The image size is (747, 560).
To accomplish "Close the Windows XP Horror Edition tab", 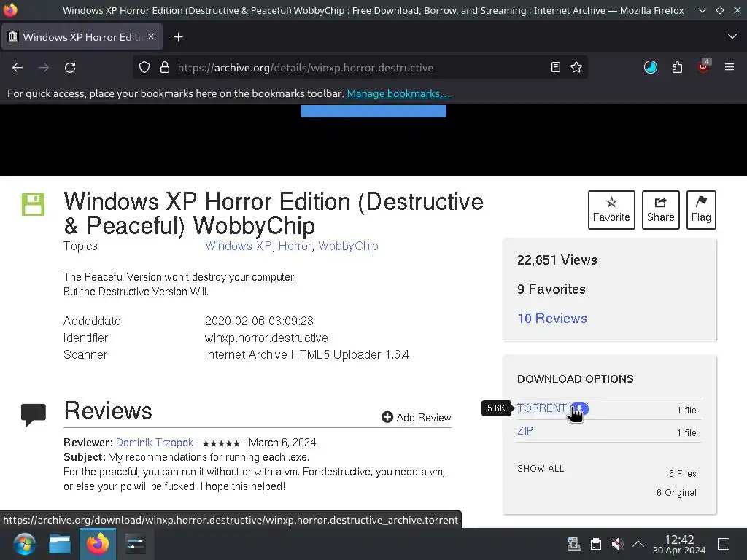I will click(151, 36).
